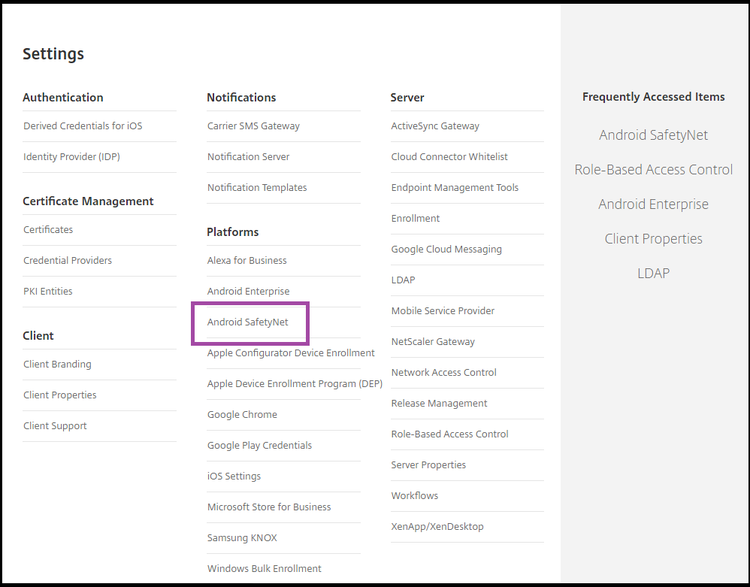Open Derived Credentials for iOS settings
Image resolution: width=750 pixels, height=587 pixels.
(x=83, y=126)
